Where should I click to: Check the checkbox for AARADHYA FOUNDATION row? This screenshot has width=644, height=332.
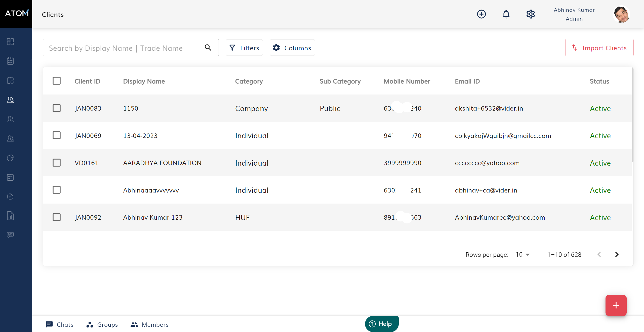tap(57, 163)
